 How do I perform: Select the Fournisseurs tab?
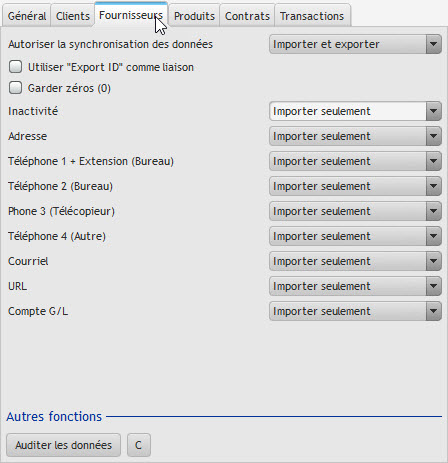[x=131, y=15]
